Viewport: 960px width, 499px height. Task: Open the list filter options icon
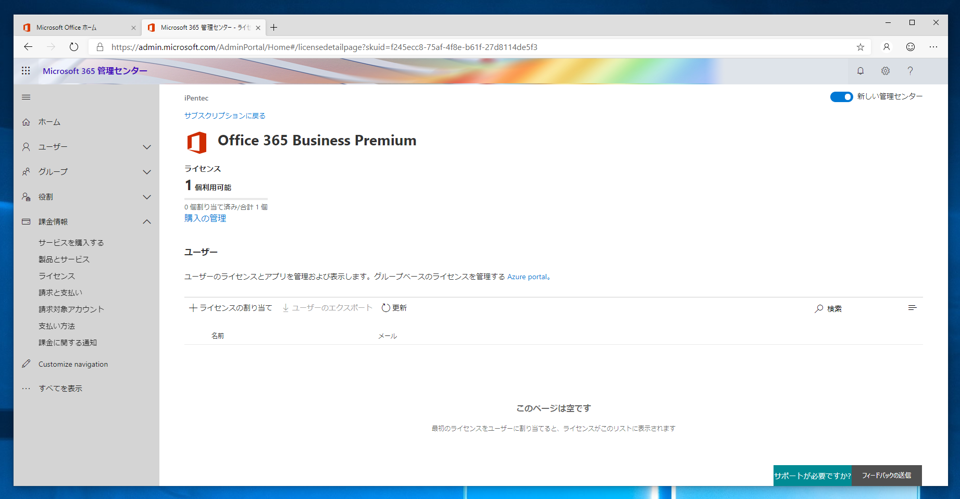coord(912,308)
